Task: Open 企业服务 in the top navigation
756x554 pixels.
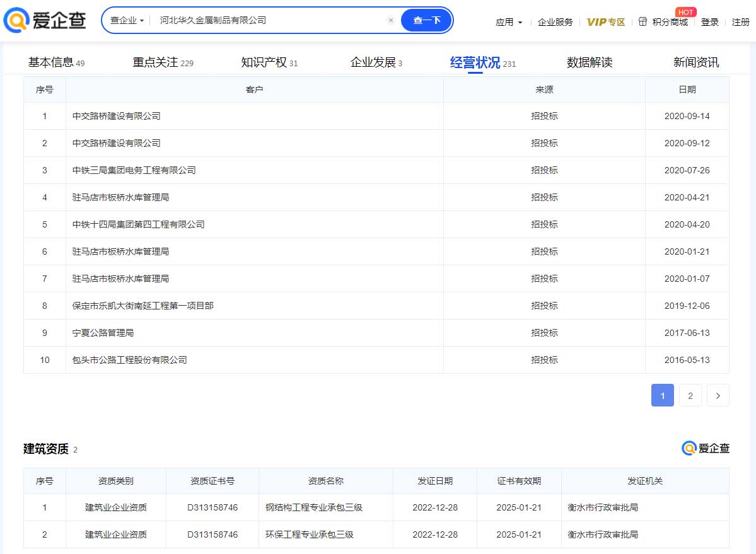Action: (x=555, y=22)
